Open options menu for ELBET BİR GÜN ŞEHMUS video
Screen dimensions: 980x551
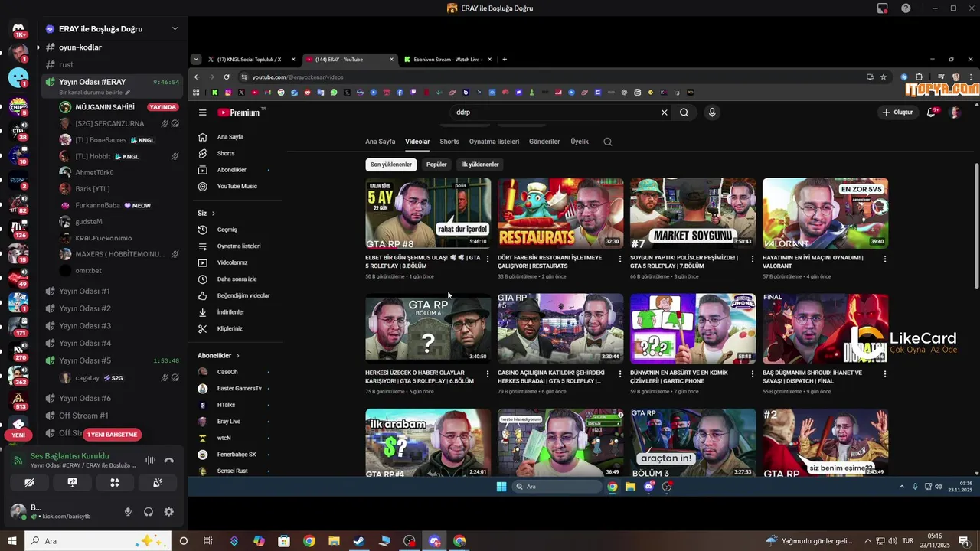pos(488,259)
